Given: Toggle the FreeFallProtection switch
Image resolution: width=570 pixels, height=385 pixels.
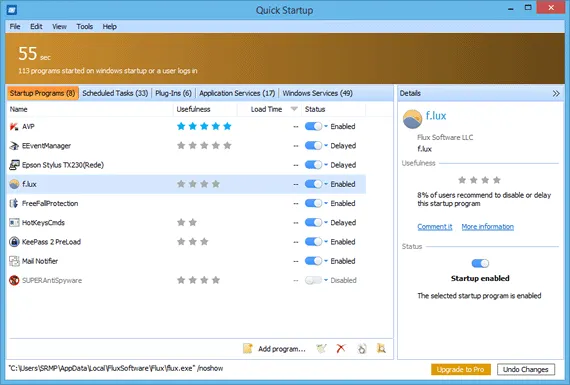Looking at the screenshot, I should click(x=313, y=203).
